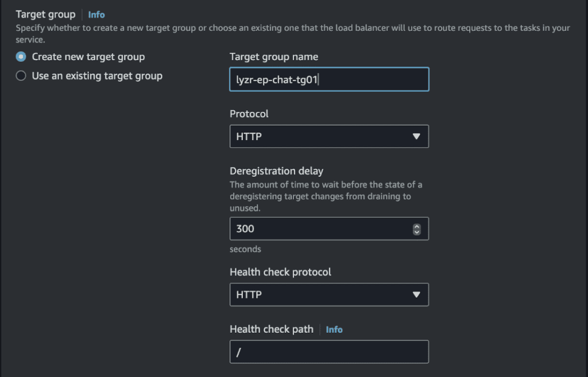Select Create new target group option
This screenshot has width=588, height=377.
pos(21,57)
